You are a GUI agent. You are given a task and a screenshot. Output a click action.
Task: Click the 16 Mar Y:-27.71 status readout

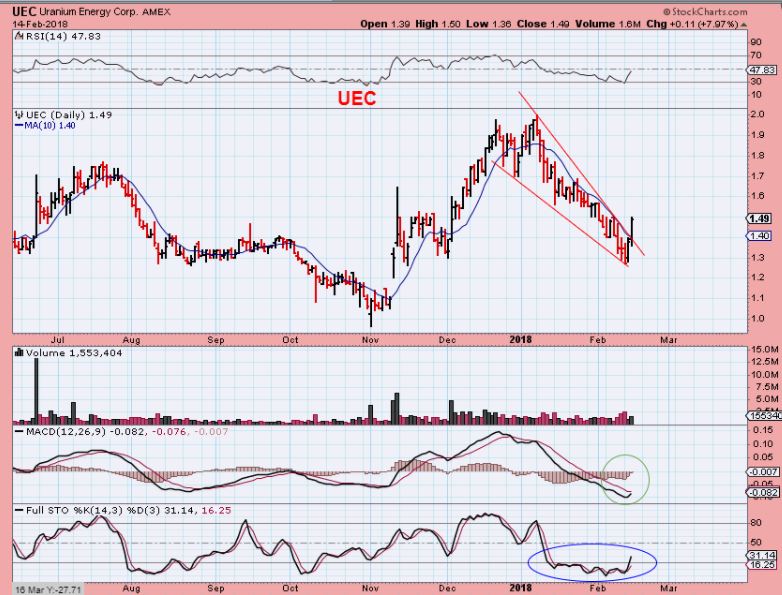click(48, 590)
